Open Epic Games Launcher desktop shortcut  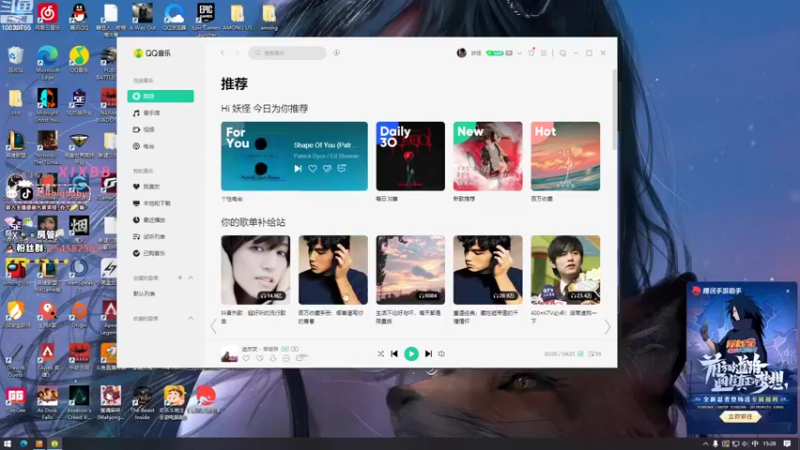206,19
